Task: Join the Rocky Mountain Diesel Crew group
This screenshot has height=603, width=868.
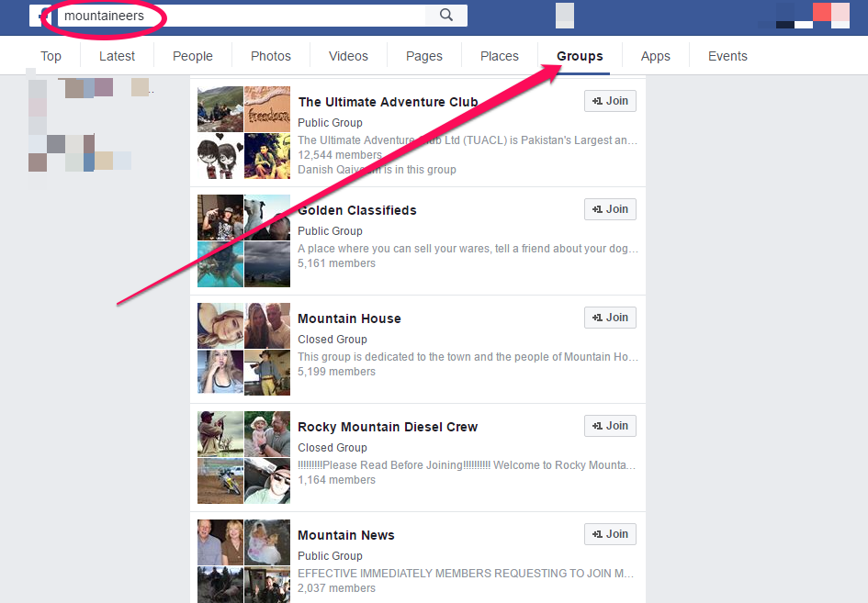Action: 610,426
